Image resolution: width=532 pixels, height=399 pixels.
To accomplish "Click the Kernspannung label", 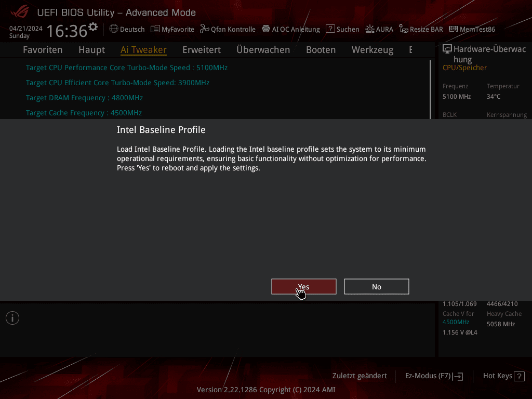I will tap(507, 115).
